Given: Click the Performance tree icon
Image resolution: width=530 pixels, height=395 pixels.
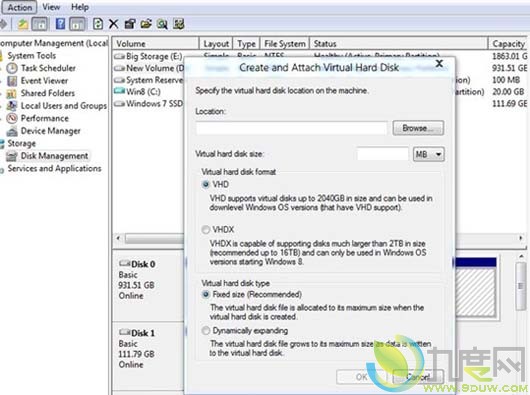Looking at the screenshot, I should (x=12, y=118).
